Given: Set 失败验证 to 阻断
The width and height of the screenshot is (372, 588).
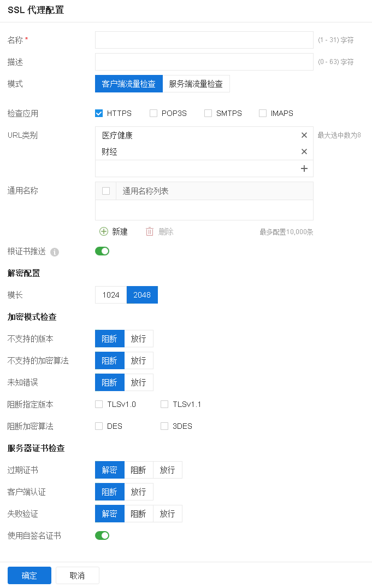Looking at the screenshot, I should (x=139, y=514).
